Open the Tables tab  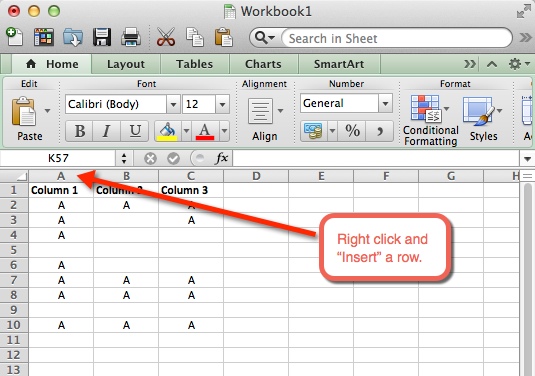click(194, 64)
